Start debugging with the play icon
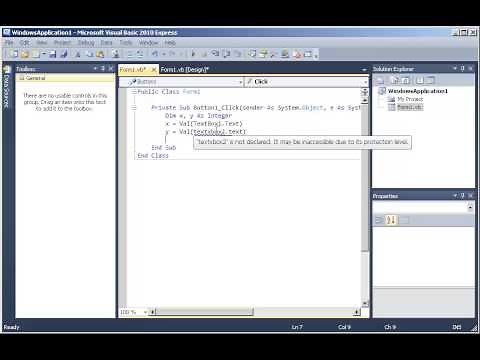 tap(193, 54)
